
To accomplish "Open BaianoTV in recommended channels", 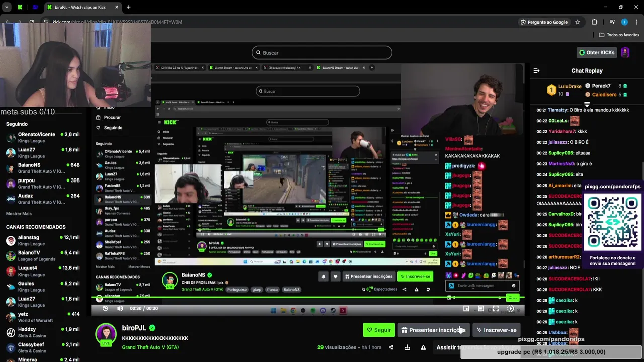I will (x=43, y=255).
